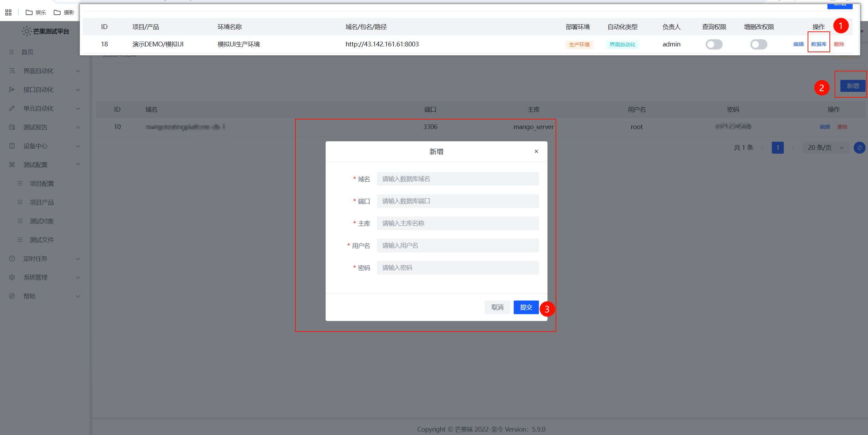Image resolution: width=868 pixels, height=435 pixels.
Task: Click the apps grid icon in bookmarks bar
Action: [9, 13]
